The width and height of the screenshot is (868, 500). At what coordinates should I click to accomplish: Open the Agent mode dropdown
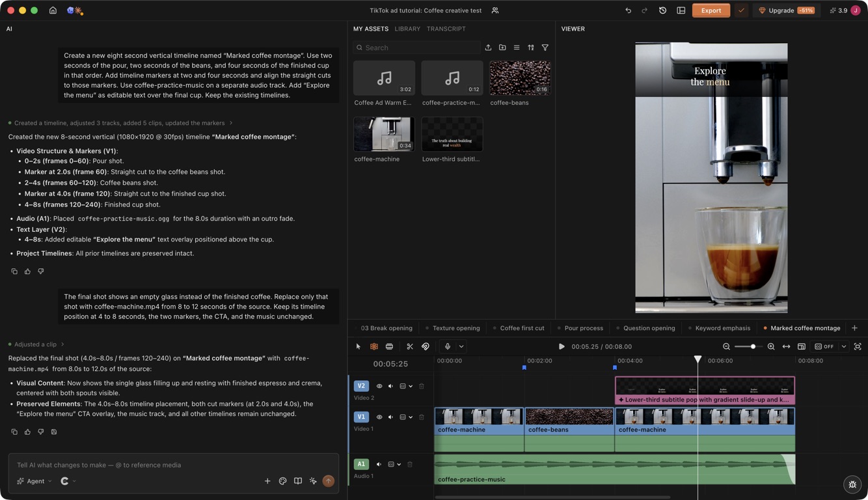[x=34, y=481]
